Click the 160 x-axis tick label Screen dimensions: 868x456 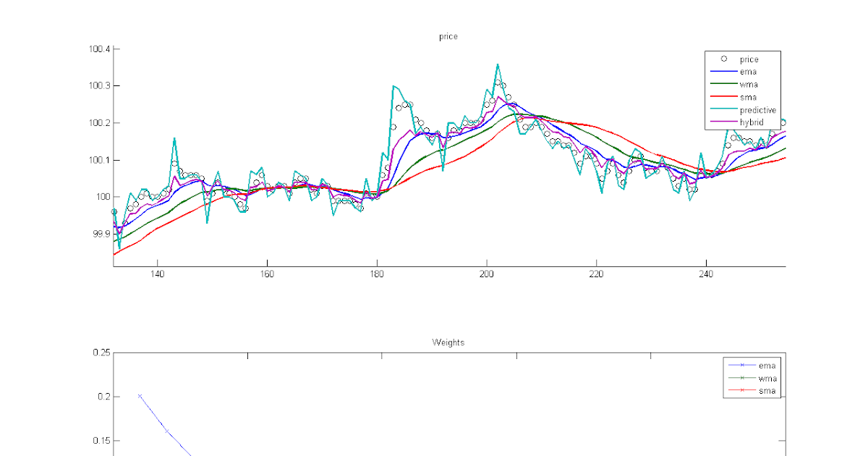click(267, 274)
